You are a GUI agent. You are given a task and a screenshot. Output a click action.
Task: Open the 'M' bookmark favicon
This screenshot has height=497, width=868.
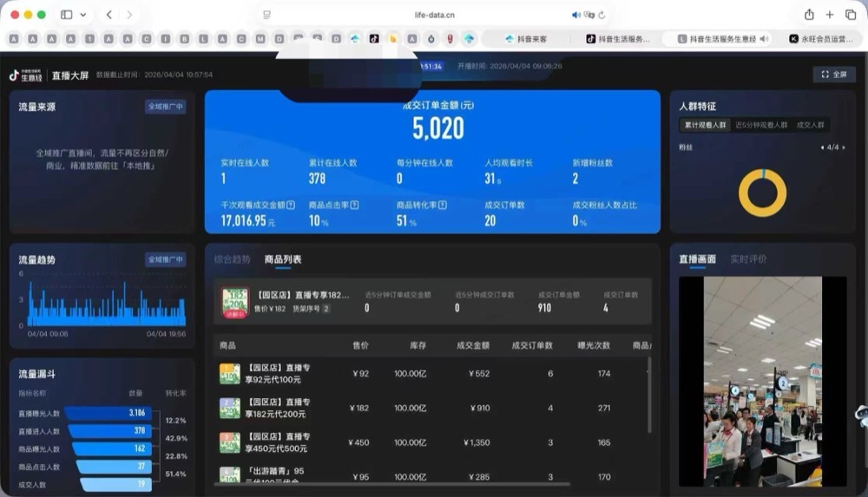tap(260, 39)
